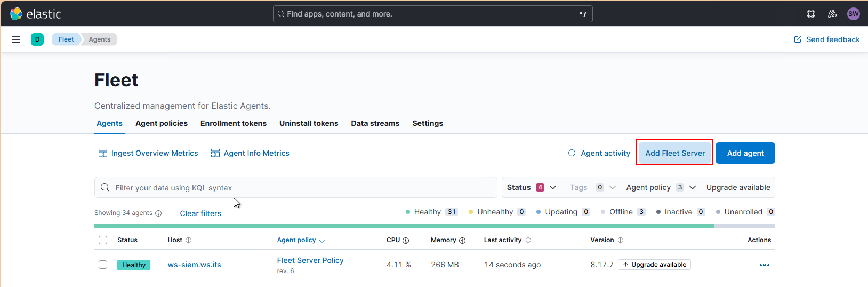868x287 pixels.
Task: Go to Data streams tab
Action: [x=375, y=123]
